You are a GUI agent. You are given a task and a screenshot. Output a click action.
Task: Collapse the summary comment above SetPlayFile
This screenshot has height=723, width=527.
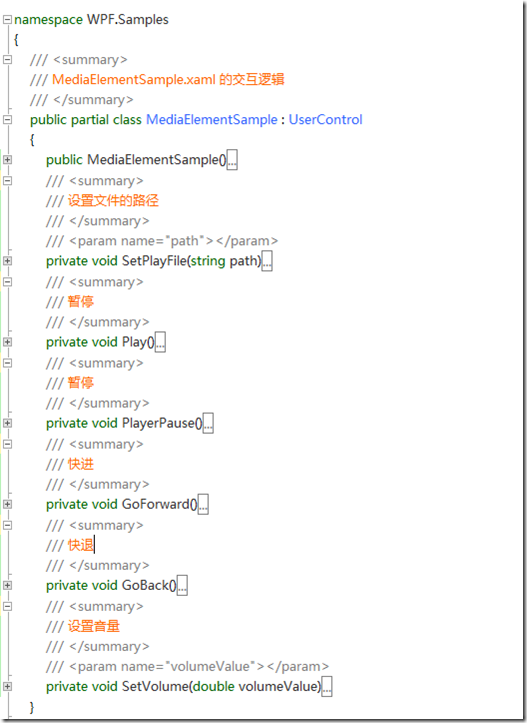click(x=7, y=181)
